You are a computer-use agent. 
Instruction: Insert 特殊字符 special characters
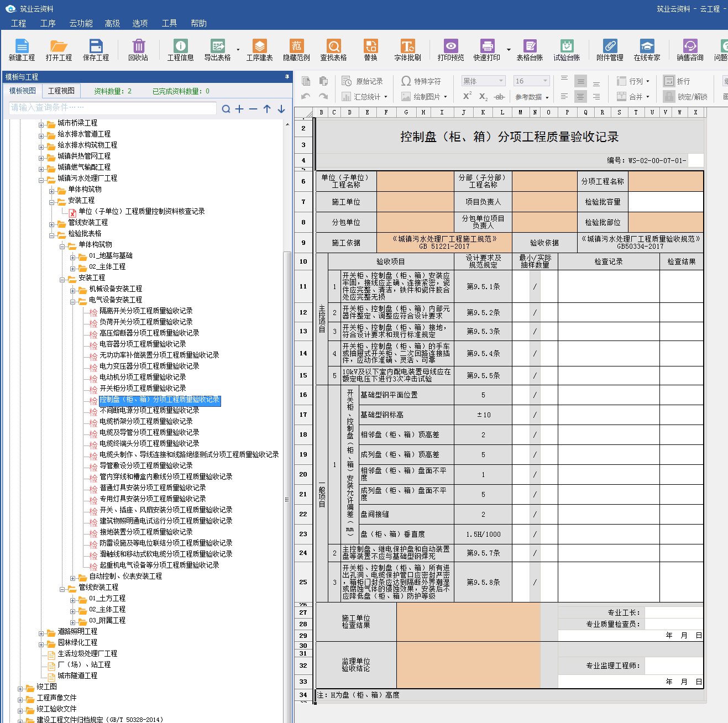[421, 81]
